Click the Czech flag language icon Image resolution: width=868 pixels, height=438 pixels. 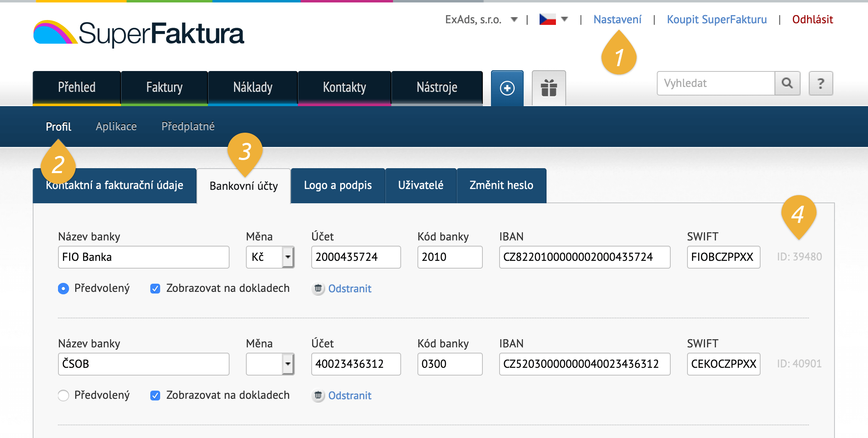[547, 19]
